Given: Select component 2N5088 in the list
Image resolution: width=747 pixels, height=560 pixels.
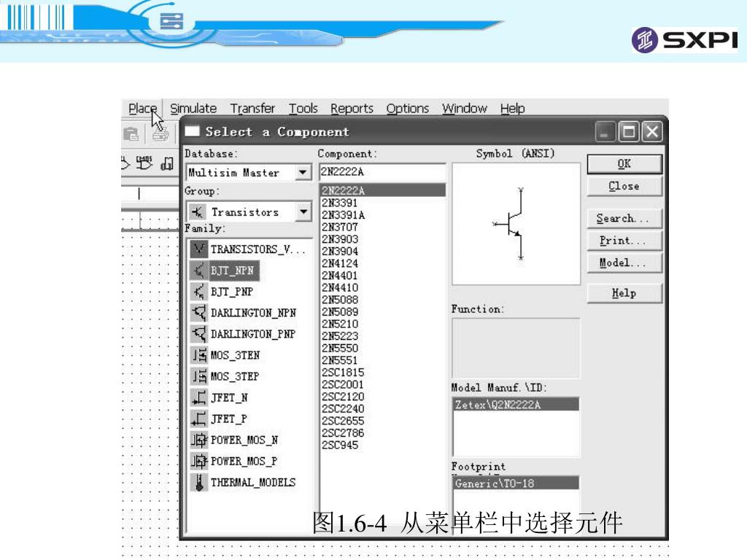Looking at the screenshot, I should (340, 300).
